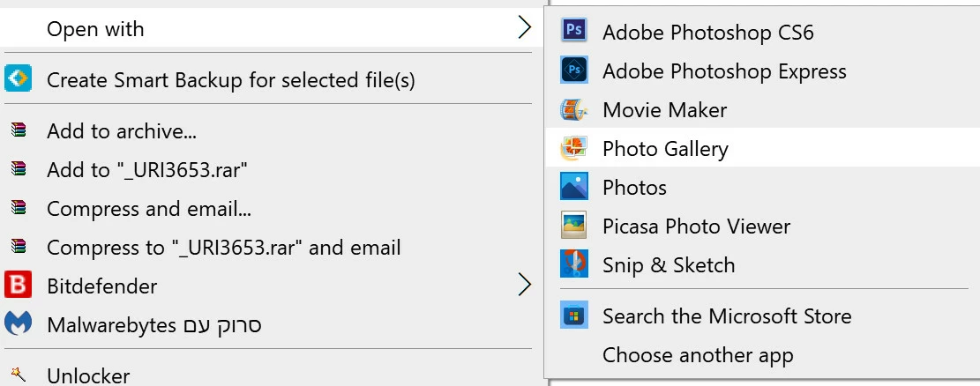Click the Snip & Sketch icon

pos(574,264)
